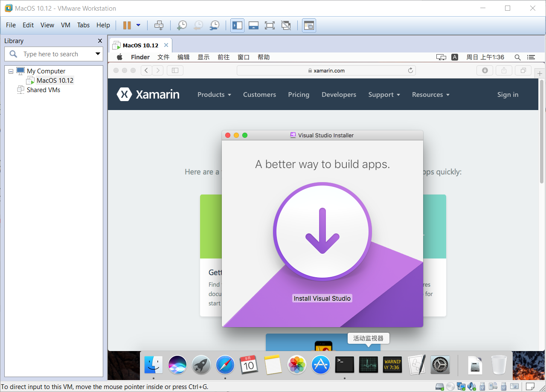Open Launchpad from the Dock
Viewport: 546px width, 392px height.
[201, 365]
